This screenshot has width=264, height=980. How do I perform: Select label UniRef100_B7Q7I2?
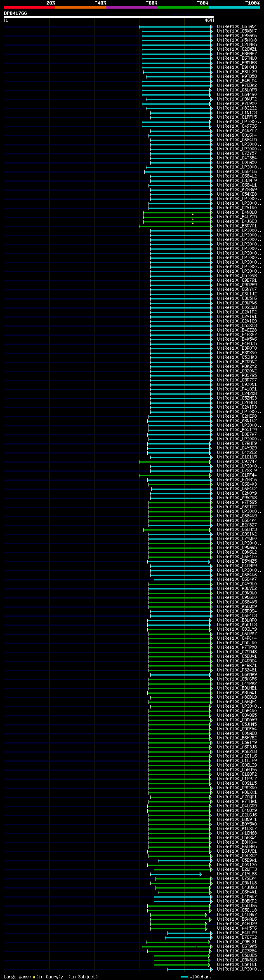point(237,938)
